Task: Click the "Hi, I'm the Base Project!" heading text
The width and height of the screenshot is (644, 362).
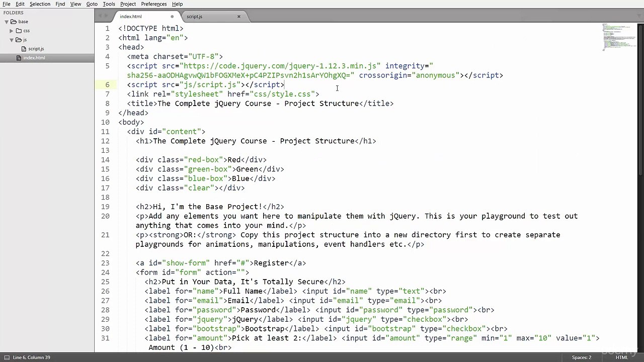Action: 207,207
